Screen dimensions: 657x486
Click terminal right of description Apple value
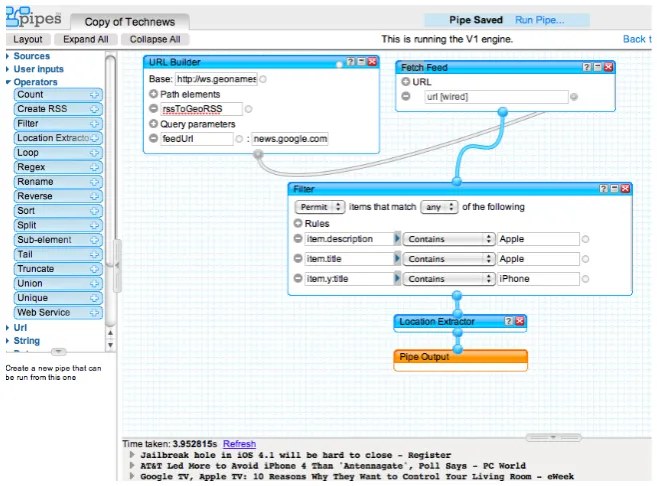(x=585, y=239)
